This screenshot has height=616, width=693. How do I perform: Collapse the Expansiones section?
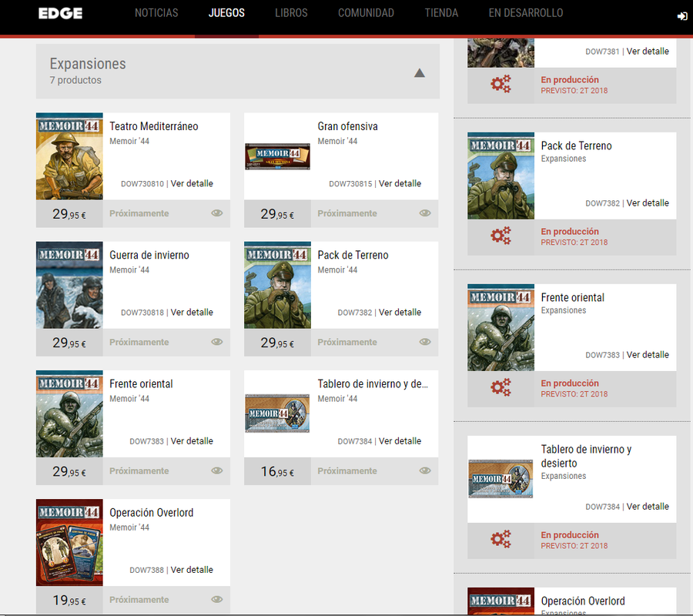pyautogui.click(x=420, y=73)
